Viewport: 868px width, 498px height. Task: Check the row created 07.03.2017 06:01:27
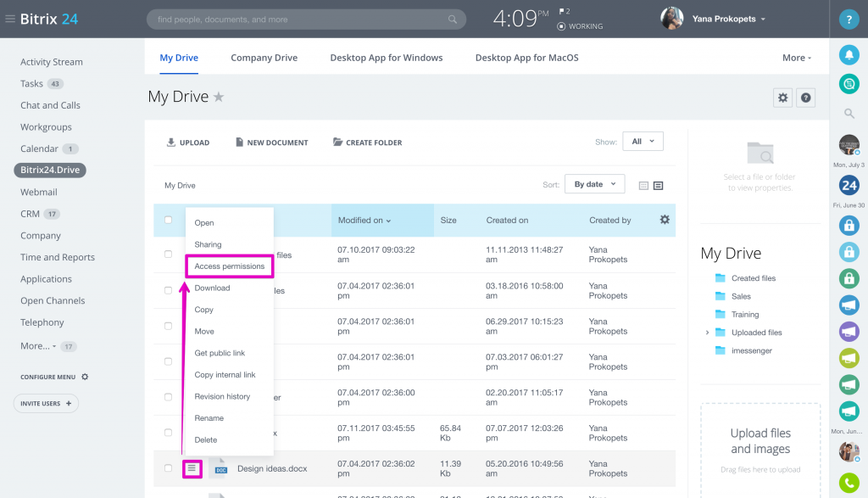(x=169, y=361)
